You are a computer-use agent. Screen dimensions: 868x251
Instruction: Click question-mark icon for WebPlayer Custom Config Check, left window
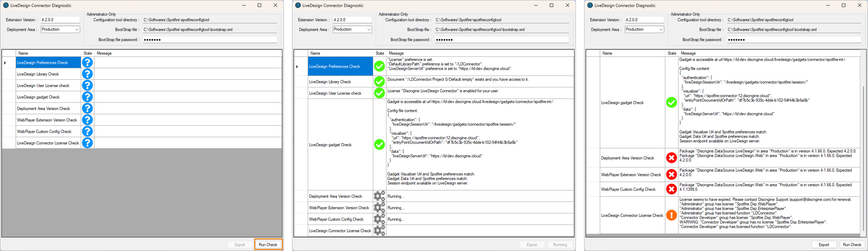point(87,131)
